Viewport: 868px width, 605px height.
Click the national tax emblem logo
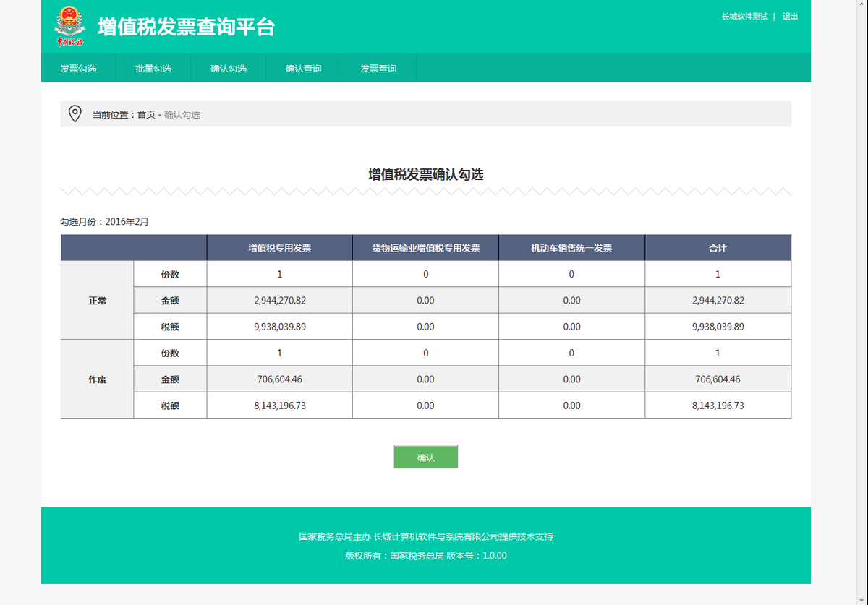[x=69, y=27]
